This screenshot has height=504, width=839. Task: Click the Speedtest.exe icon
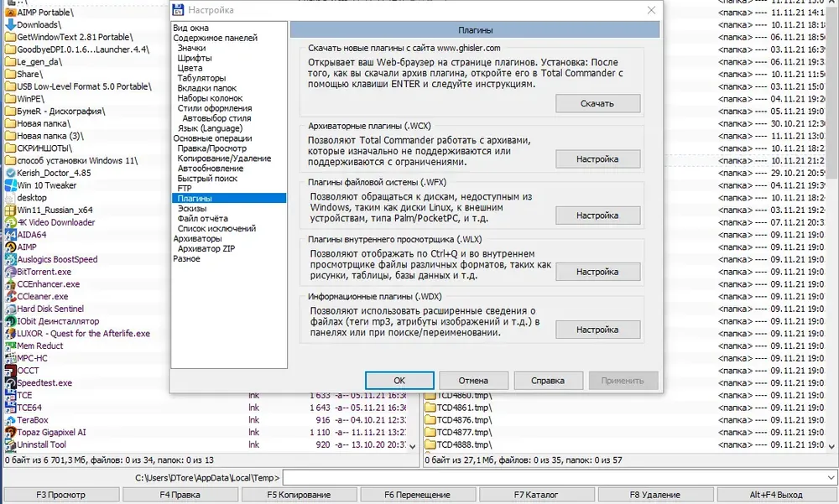click(x=10, y=382)
